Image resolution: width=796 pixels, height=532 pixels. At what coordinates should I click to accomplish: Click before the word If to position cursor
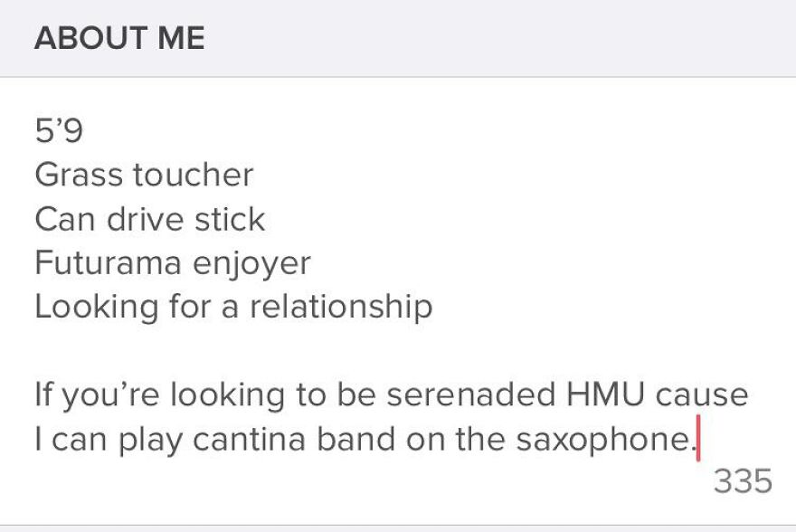(36, 394)
